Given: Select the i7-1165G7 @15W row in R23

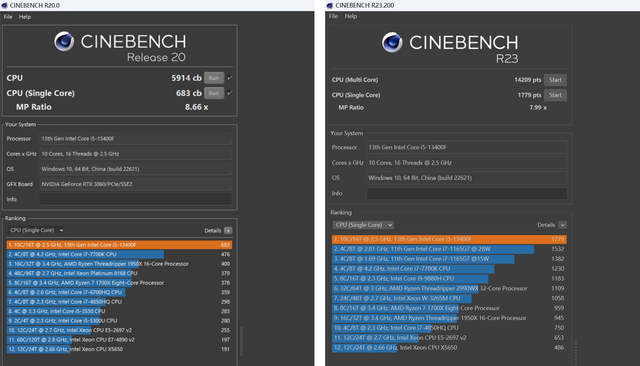Looking at the screenshot, I should tap(449, 259).
